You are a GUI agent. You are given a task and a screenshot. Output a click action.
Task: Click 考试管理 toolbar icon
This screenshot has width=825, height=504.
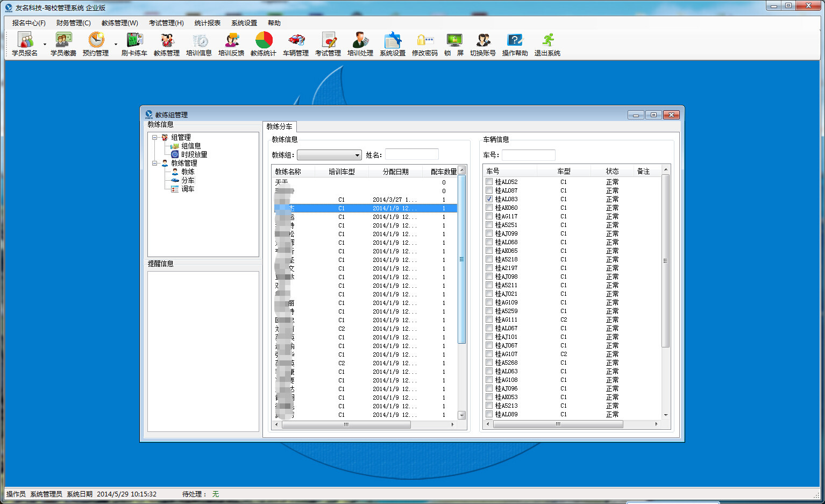click(x=328, y=44)
